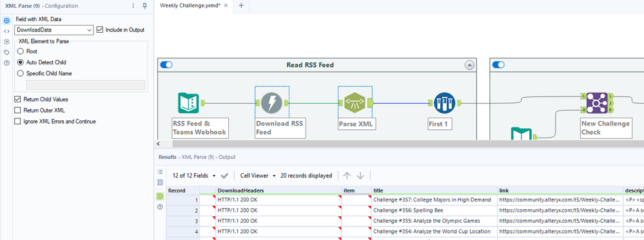The width and height of the screenshot is (644, 240).
Task: Select the Challenge #354 World Cup cell
Action: [x=434, y=232]
